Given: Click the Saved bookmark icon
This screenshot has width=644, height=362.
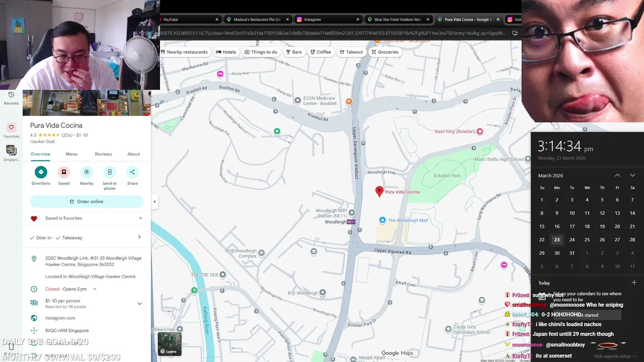Looking at the screenshot, I should click(64, 172).
